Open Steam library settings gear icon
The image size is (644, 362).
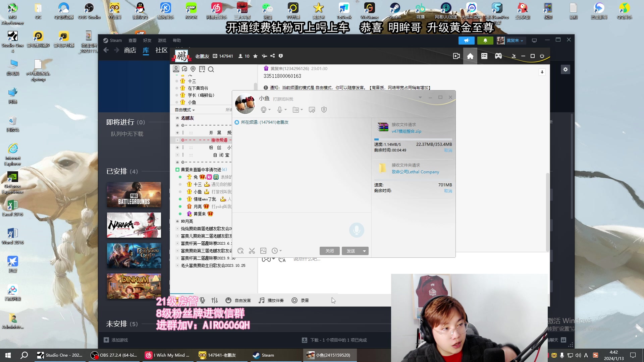[566, 69]
